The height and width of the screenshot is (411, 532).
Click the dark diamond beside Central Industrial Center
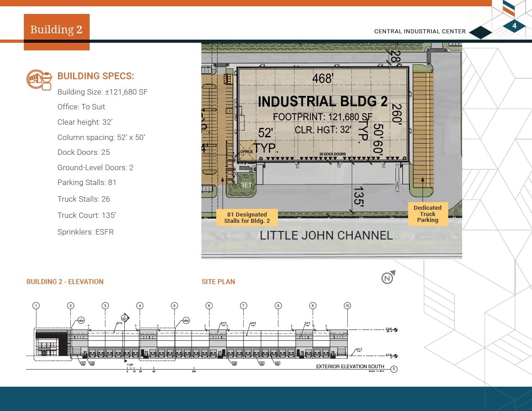tap(480, 32)
